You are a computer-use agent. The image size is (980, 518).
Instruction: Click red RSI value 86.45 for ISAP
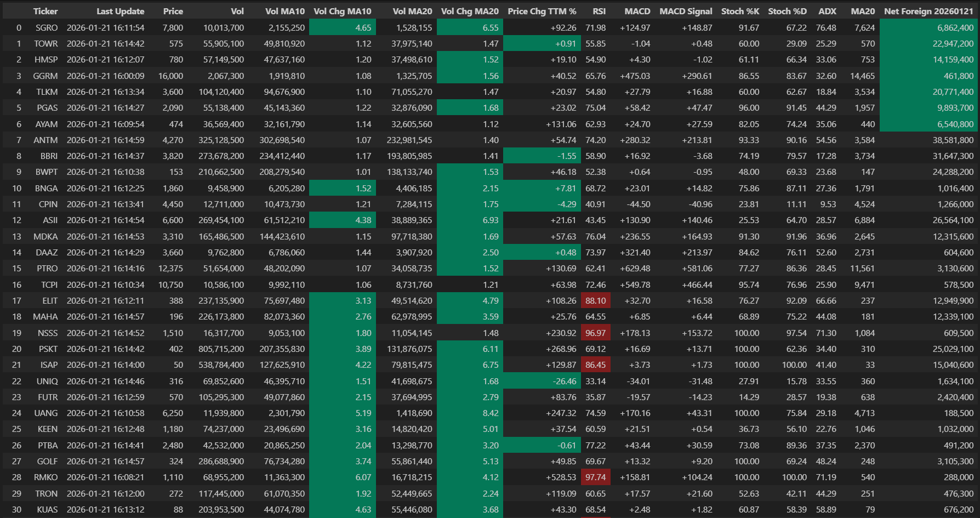(596, 365)
